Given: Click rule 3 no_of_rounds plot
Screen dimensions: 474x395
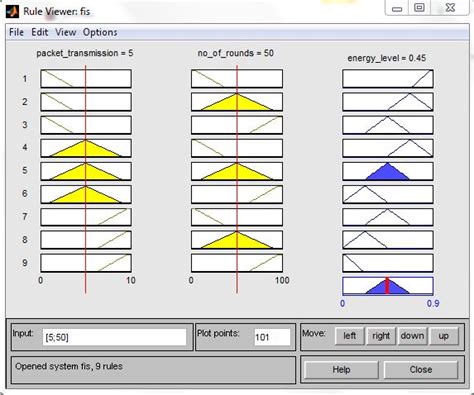Looking at the screenshot, I should pos(237,125).
